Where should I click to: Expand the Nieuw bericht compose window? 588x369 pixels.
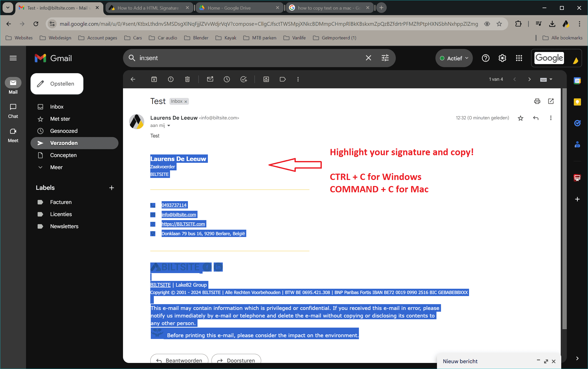pyautogui.click(x=546, y=361)
